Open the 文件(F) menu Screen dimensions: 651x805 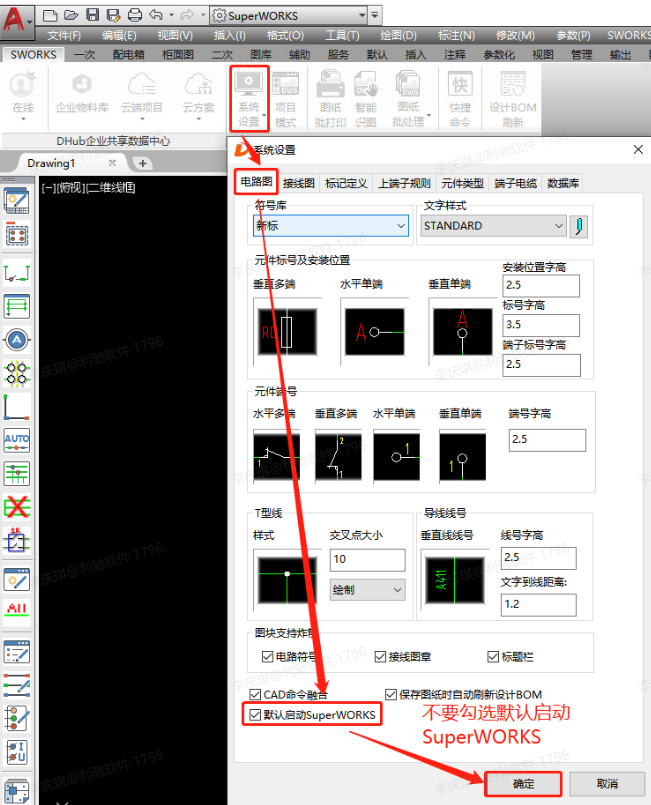(64, 35)
